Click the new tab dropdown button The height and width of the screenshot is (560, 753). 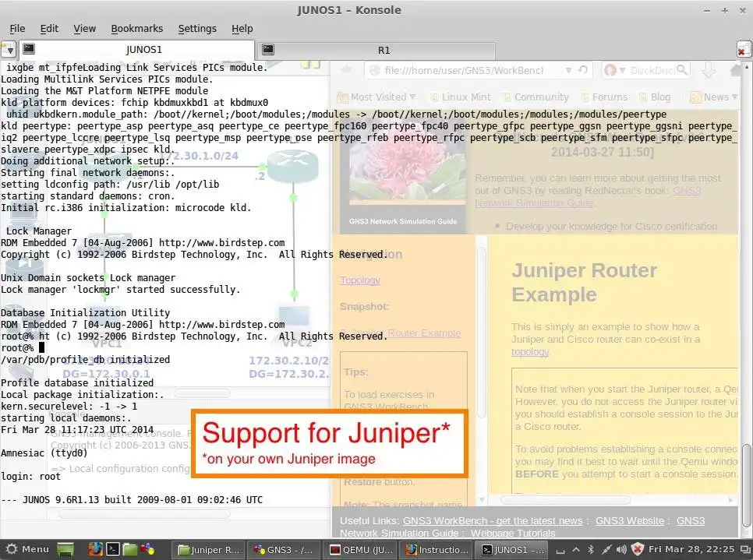point(8,49)
